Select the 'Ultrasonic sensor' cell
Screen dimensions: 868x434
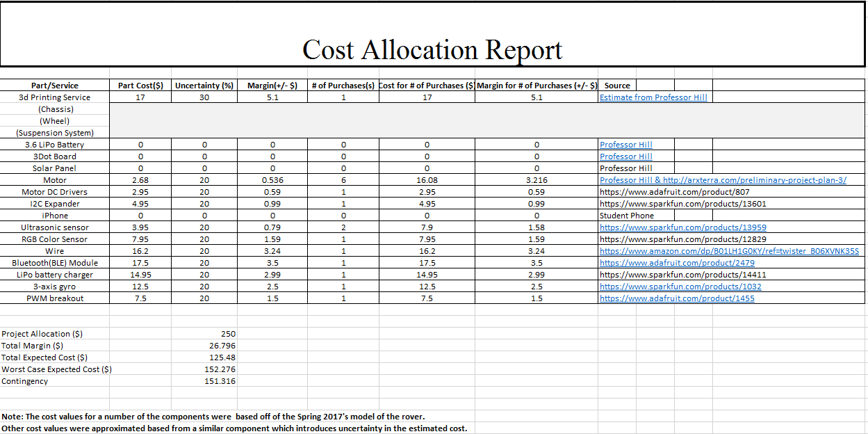point(55,227)
